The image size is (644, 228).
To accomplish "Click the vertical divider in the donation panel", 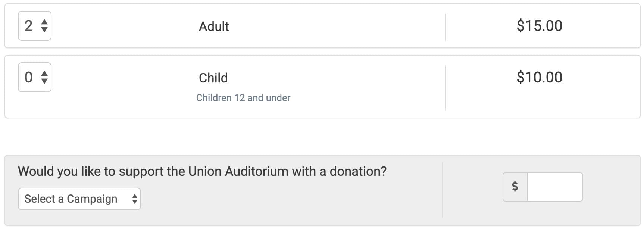I will click(x=443, y=190).
